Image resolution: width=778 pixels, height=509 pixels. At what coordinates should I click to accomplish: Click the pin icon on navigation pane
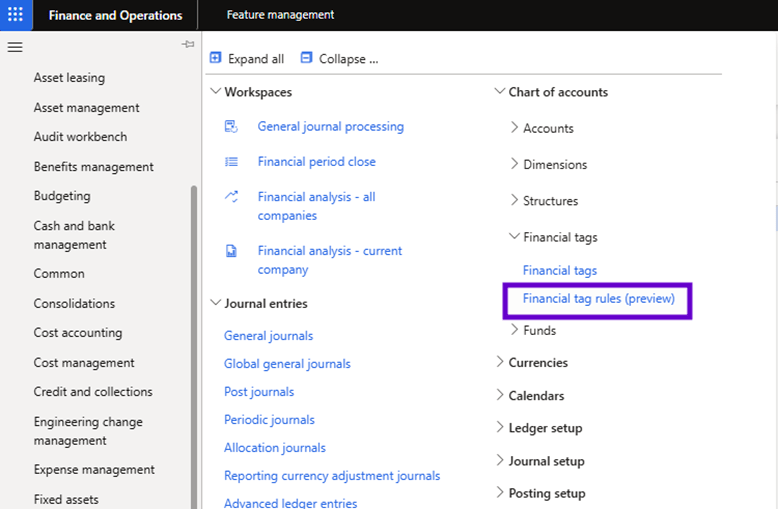coord(188,45)
